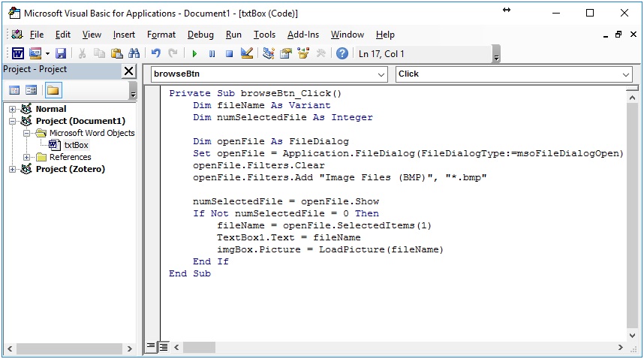644x359 pixels.
Task: Place cursor on the End Sub line
Action: pos(190,273)
